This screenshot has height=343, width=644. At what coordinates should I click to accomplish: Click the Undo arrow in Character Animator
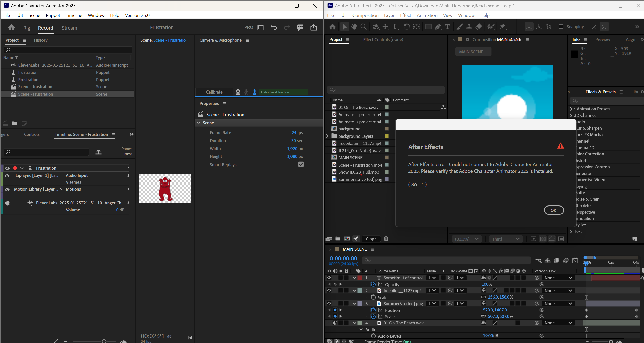click(274, 27)
